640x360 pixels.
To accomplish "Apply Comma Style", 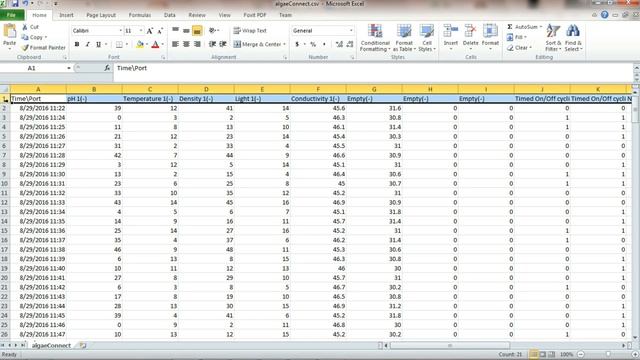I will [x=324, y=44].
